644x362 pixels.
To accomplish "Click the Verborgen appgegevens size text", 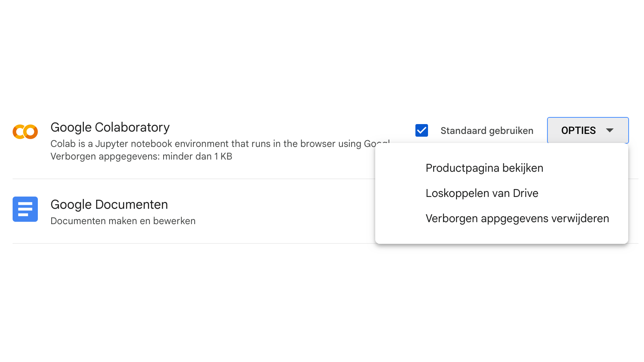I will point(141,156).
